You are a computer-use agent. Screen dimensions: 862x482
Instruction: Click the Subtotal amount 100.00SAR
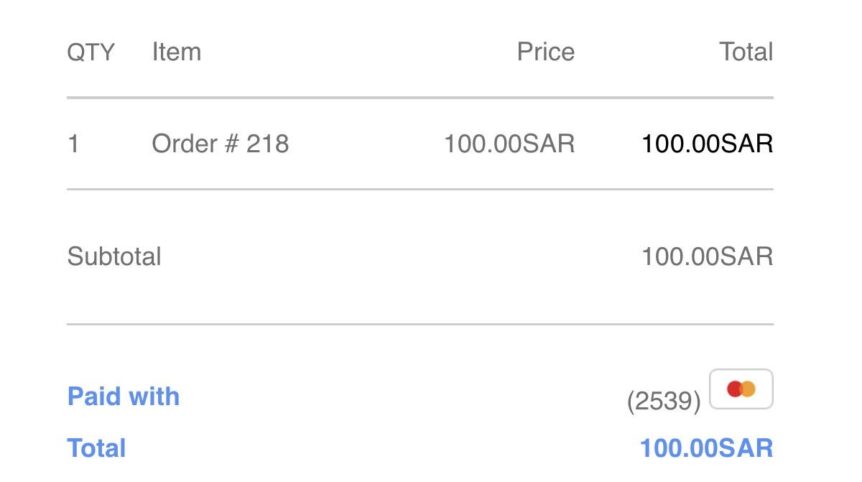(x=707, y=257)
